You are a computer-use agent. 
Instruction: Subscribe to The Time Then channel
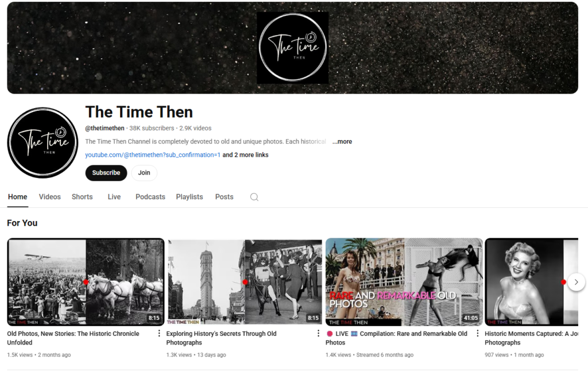click(106, 173)
